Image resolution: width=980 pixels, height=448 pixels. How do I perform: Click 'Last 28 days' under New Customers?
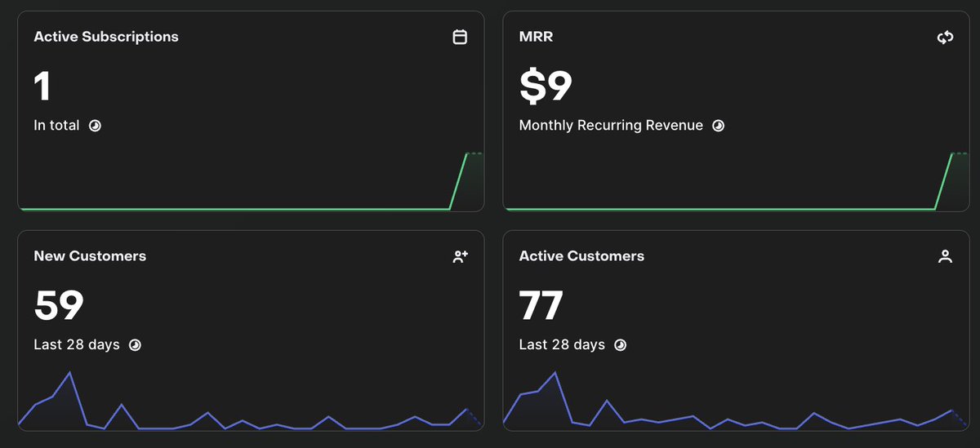tap(77, 345)
